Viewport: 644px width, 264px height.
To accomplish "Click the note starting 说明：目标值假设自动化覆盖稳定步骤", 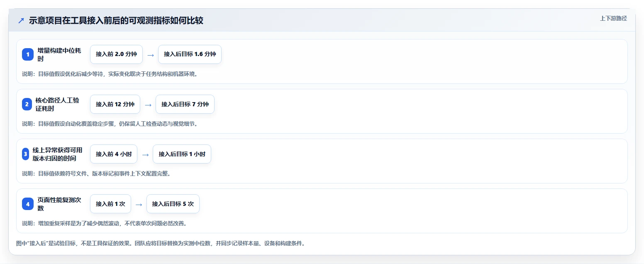I will click(110, 124).
